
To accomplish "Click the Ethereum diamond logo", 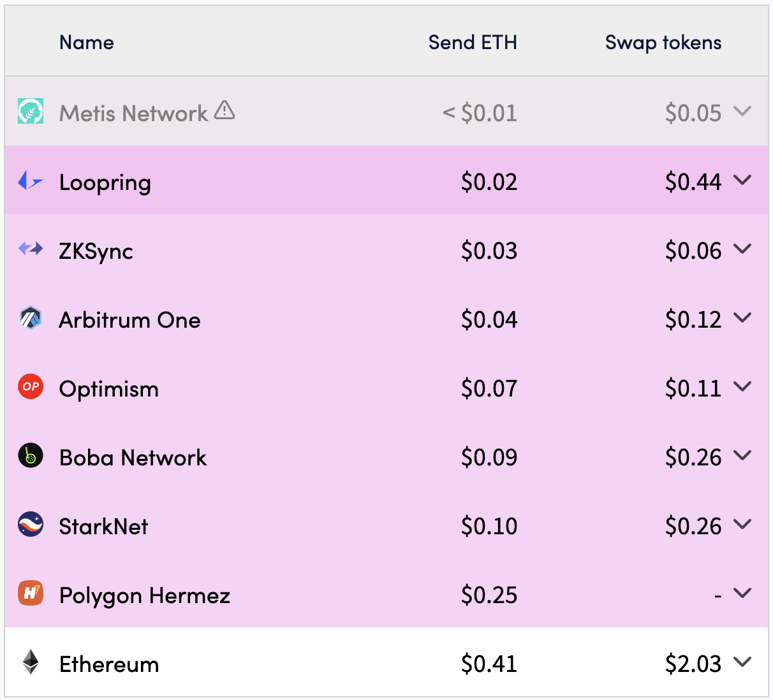I will click(31, 662).
